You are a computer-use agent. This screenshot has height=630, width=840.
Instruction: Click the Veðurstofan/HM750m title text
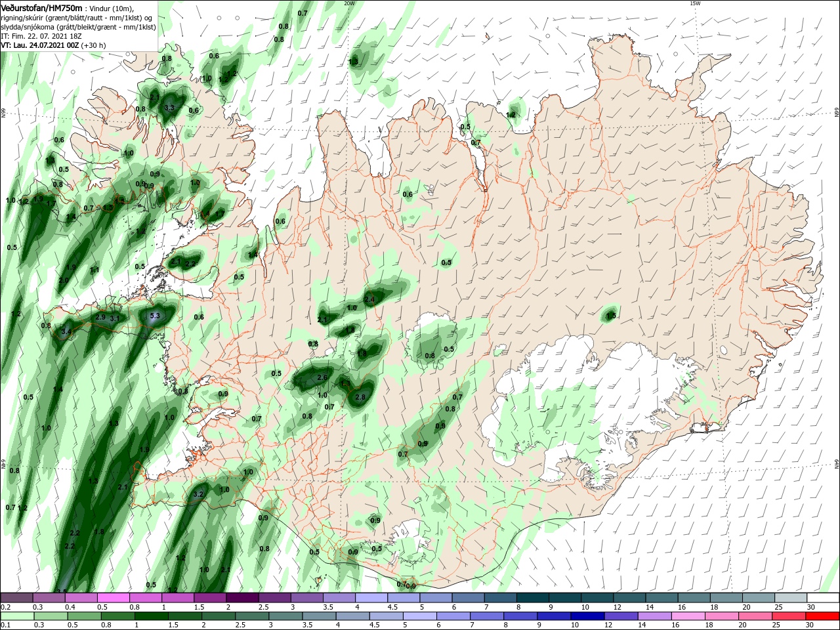click(42, 7)
